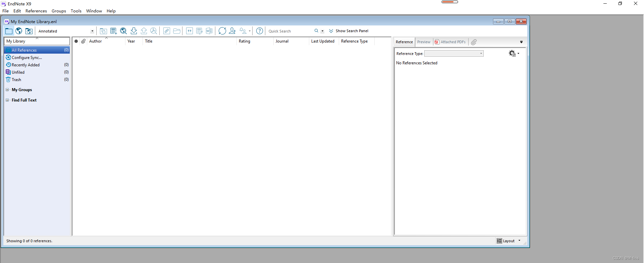The height and width of the screenshot is (263, 644).
Task: Click the Format Bibliography icon
Action: click(199, 31)
